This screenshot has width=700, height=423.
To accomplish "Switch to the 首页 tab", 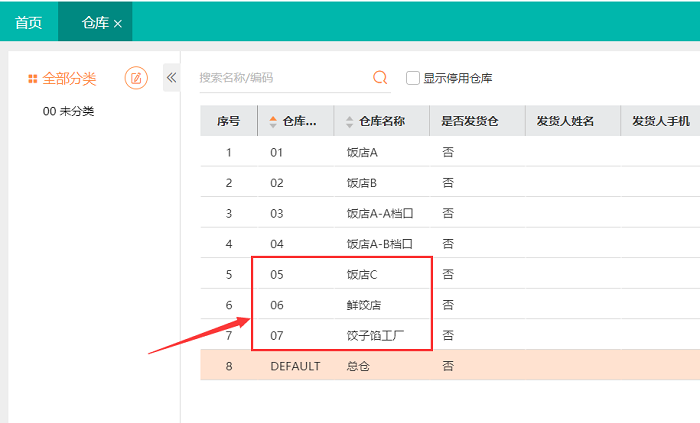I will pos(29,22).
